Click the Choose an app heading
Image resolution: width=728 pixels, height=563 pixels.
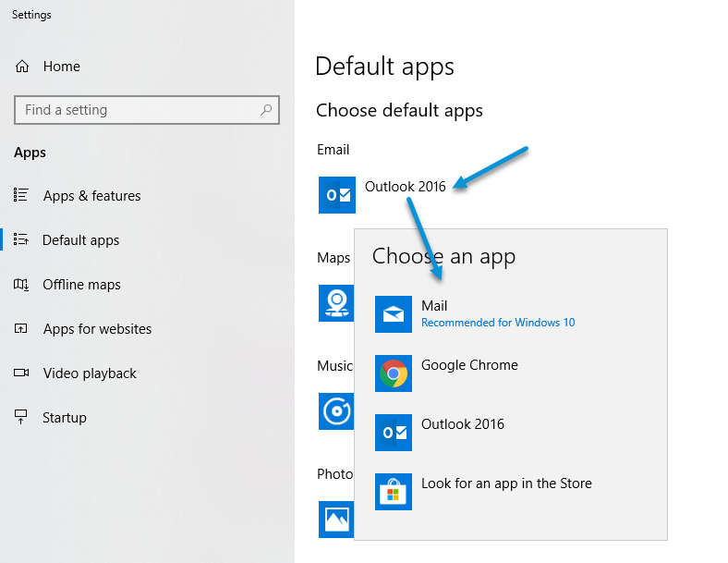click(443, 256)
